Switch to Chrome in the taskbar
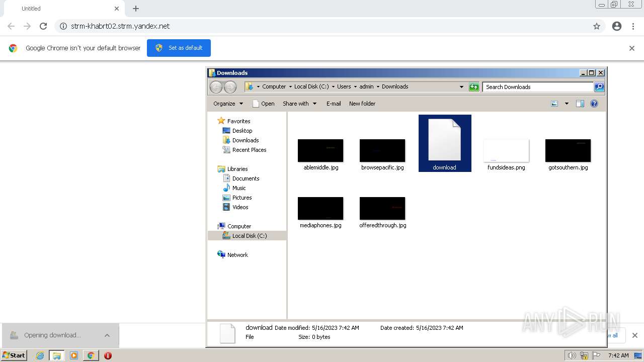Image resolution: width=644 pixels, height=362 pixels. coord(91,355)
